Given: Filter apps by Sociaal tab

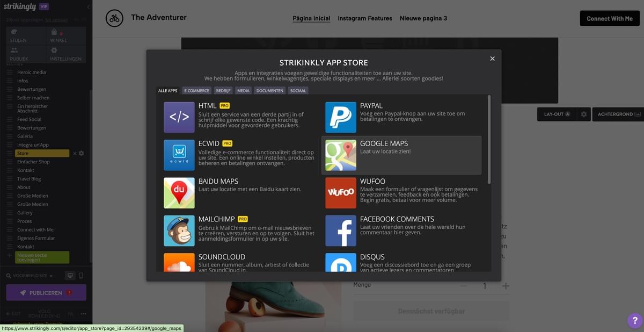Looking at the screenshot, I should [x=298, y=91].
